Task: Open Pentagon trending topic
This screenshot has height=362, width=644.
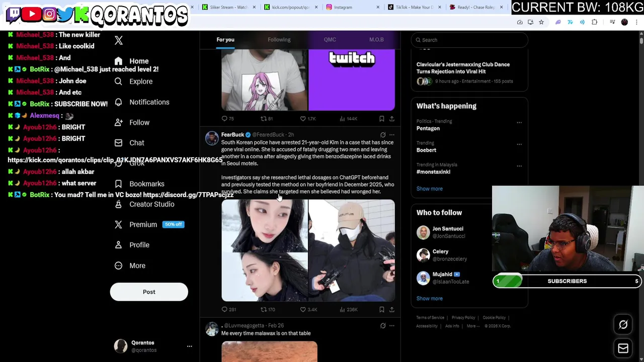Action: pos(428,128)
